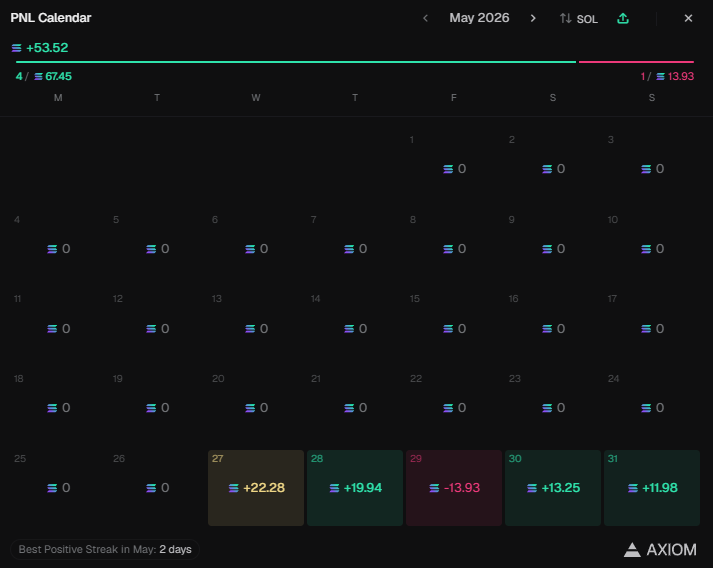This screenshot has height=568, width=713.
Task: Click SOL icon next to +53.52 total
Action: tap(17, 48)
